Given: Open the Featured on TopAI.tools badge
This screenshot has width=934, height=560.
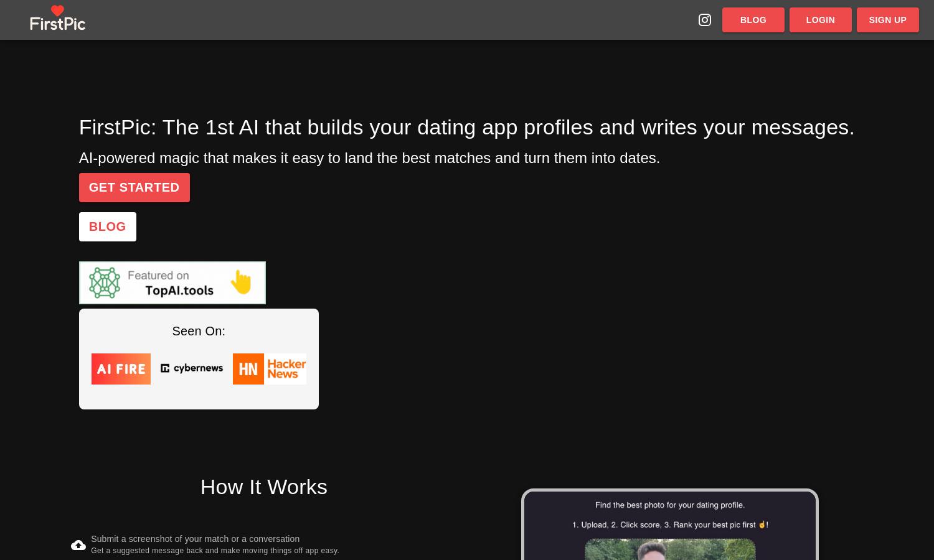Looking at the screenshot, I should (172, 282).
